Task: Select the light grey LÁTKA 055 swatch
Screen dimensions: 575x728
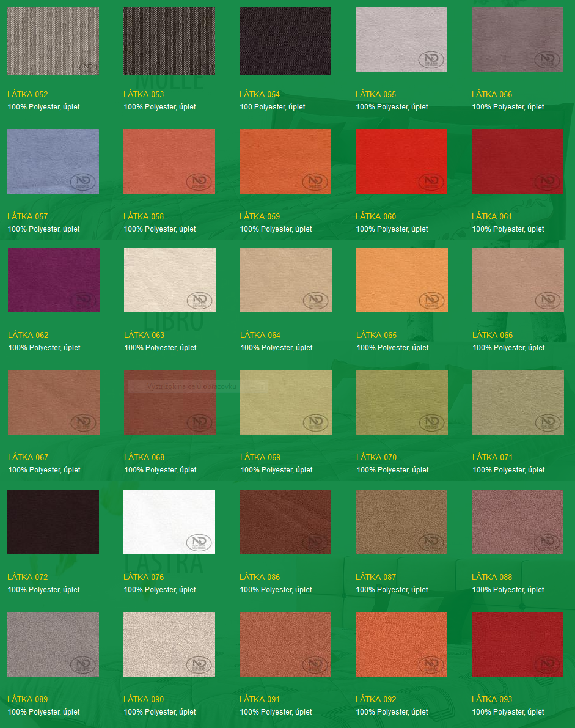Action: click(401, 39)
